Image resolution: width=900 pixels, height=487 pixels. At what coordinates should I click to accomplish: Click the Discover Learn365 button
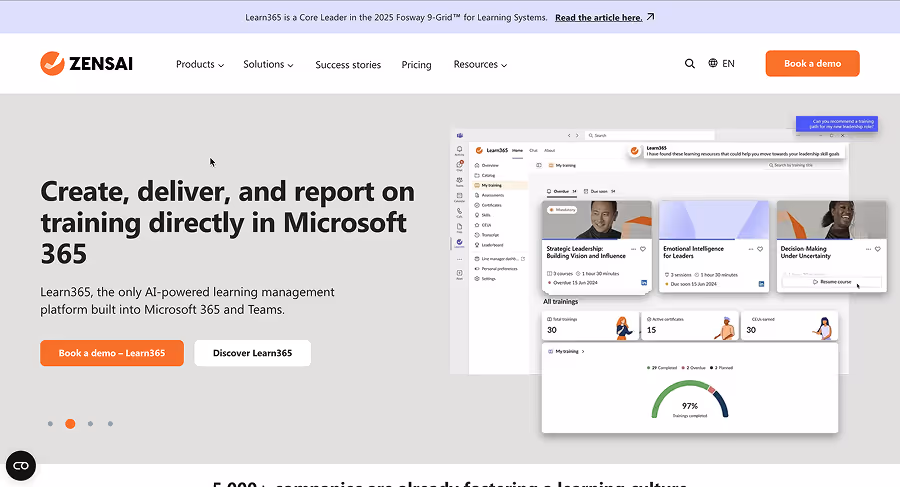click(x=253, y=353)
